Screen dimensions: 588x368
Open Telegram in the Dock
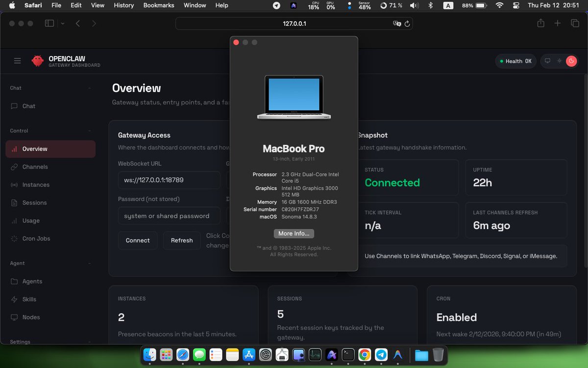tap(381, 354)
